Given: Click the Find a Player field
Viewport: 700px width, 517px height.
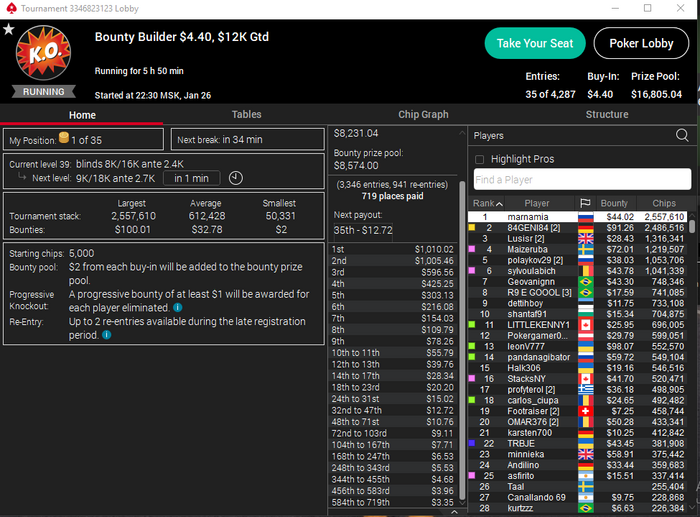Looking at the screenshot, I should coord(582,179).
